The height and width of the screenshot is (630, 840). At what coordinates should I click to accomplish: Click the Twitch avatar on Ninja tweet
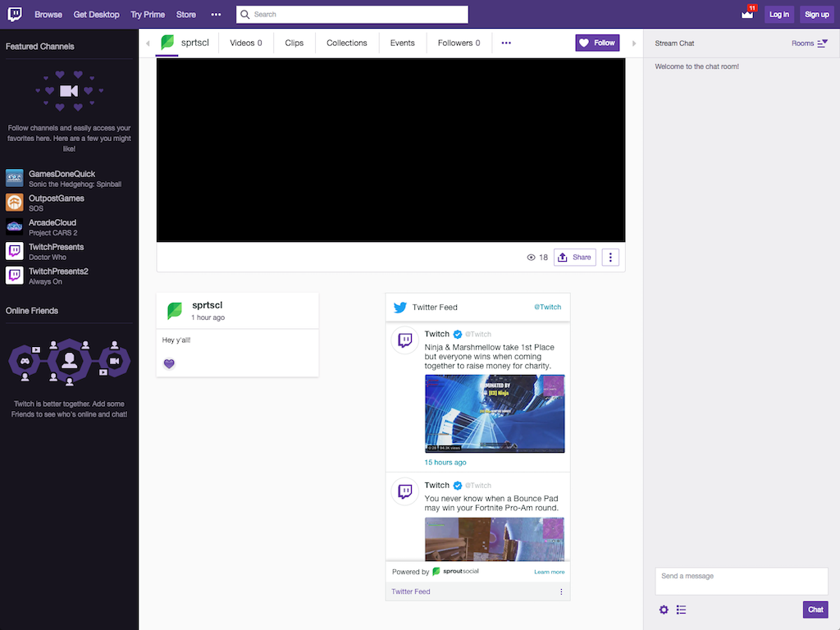405,340
